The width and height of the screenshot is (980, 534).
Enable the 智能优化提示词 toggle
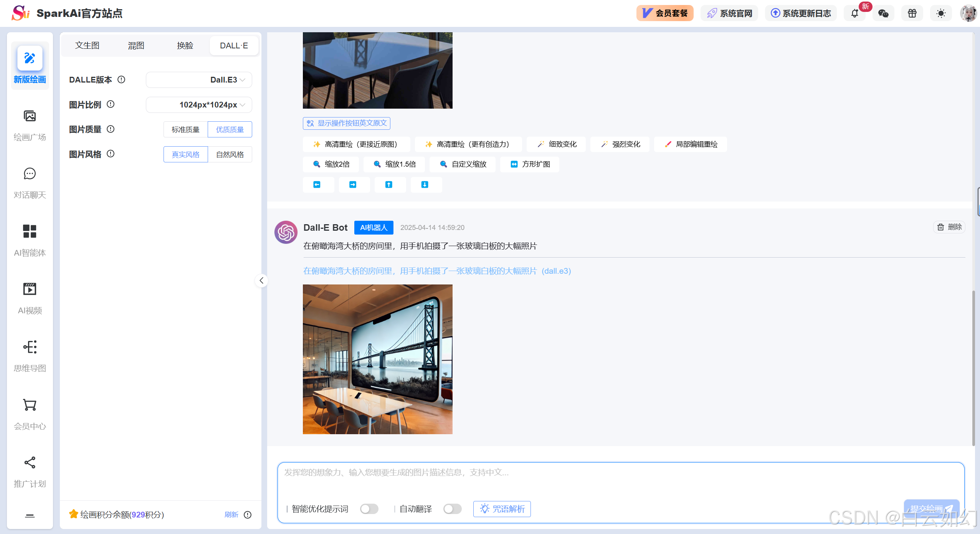tap(369, 509)
